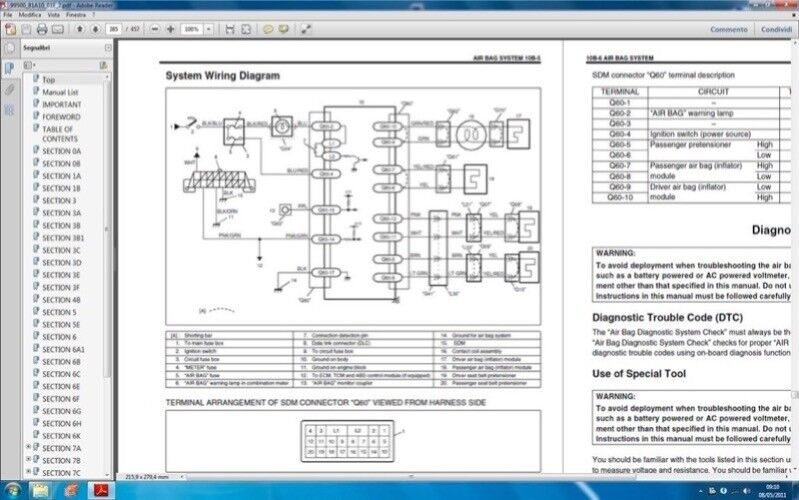Open the attachments paperclip panel
This screenshot has width=799, height=500.
(9, 89)
